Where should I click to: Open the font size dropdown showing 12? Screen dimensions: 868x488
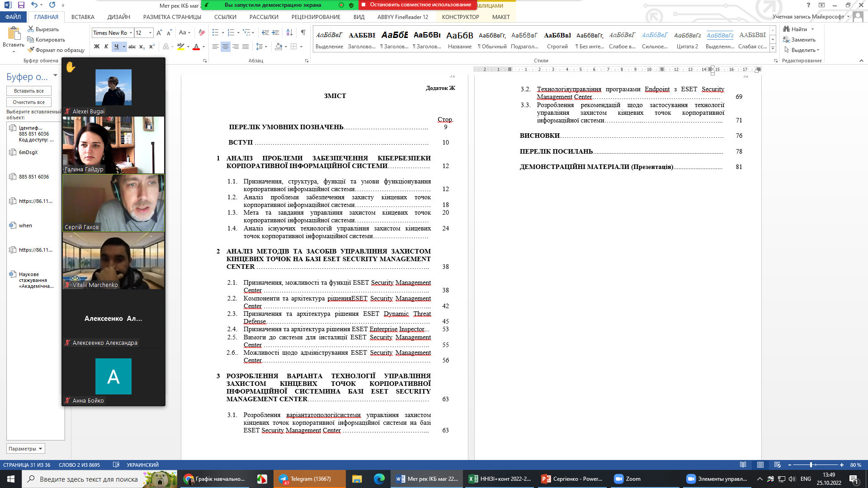[150, 33]
